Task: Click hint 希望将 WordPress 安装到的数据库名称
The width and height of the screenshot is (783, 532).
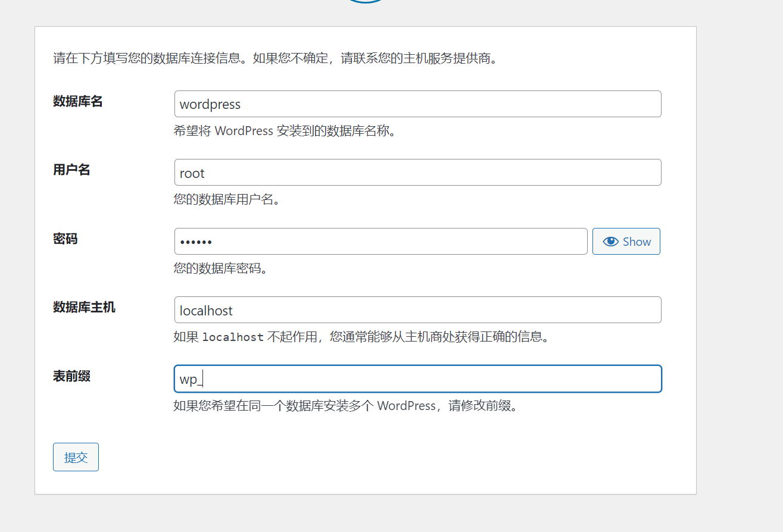Action: pos(285,131)
